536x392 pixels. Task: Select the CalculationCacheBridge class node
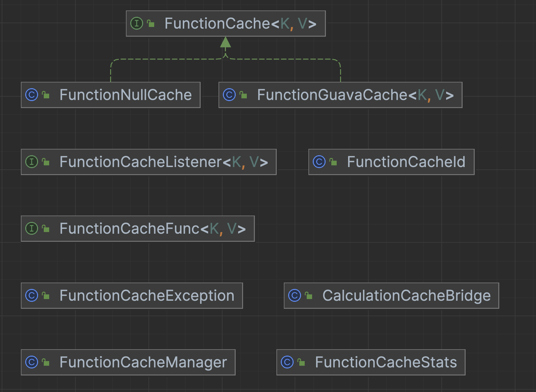(x=406, y=296)
